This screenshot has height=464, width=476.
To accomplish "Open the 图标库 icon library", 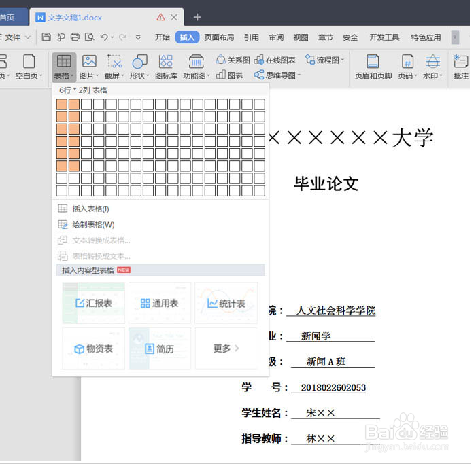I will click(x=166, y=67).
